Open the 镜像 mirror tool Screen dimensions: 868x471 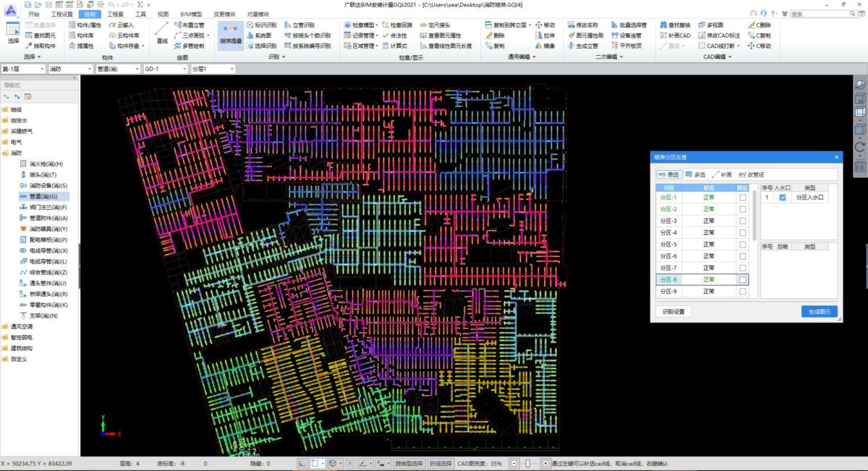click(544, 46)
